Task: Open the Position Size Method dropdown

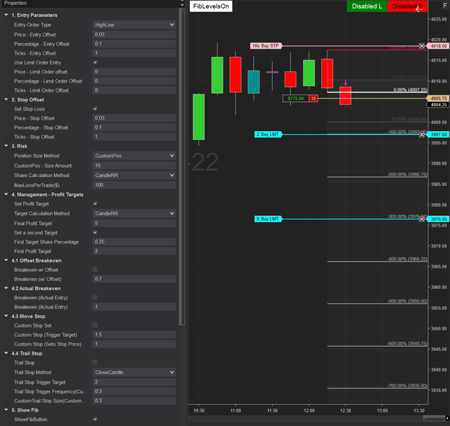Action: [134, 156]
